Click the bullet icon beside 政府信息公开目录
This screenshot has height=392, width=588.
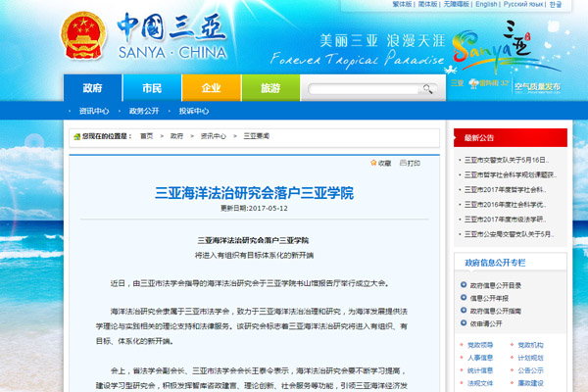(x=463, y=284)
